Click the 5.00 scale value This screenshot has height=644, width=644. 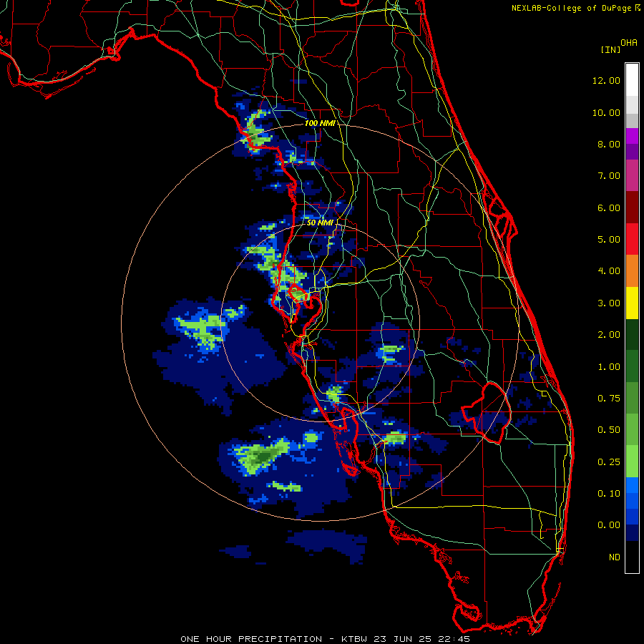click(609, 240)
